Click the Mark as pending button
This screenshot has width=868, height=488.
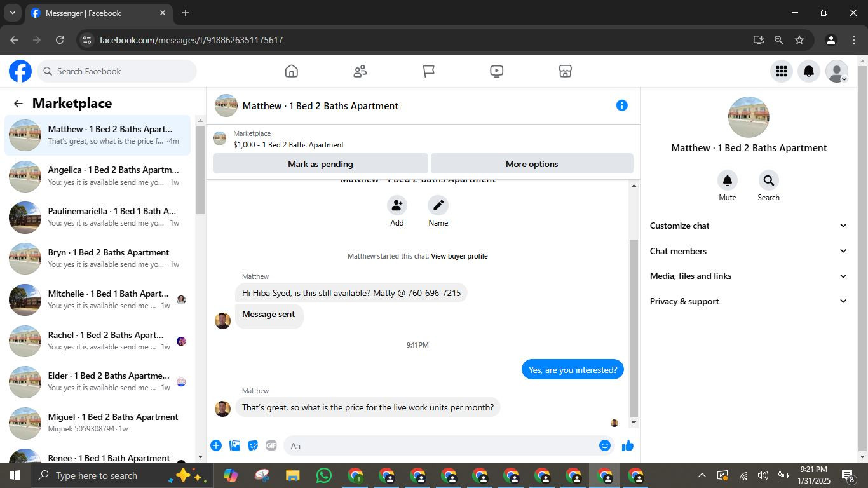click(x=320, y=164)
